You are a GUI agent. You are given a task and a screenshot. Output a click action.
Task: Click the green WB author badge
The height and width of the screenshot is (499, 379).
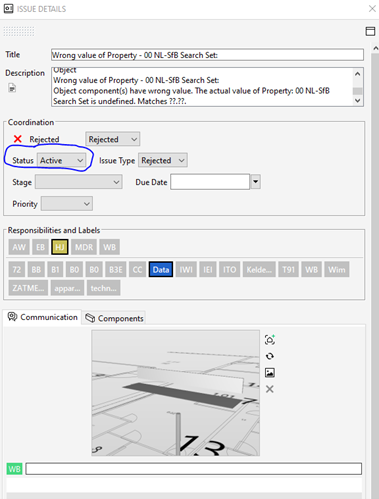coord(14,469)
